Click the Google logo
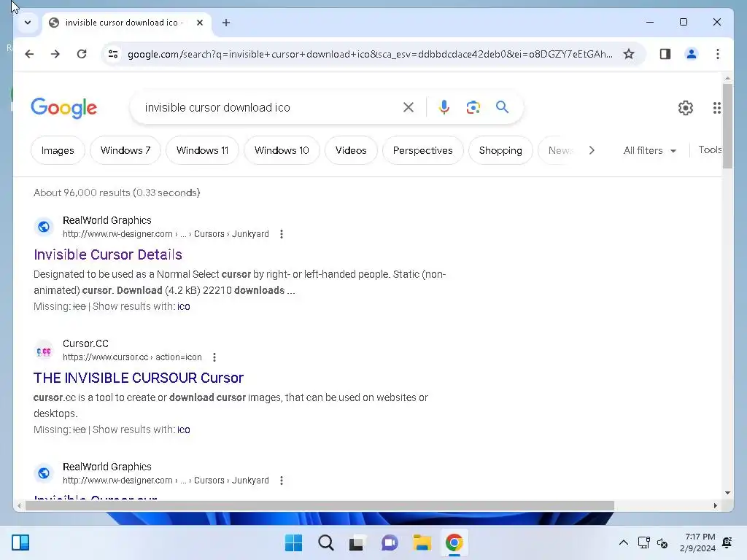 click(x=64, y=108)
